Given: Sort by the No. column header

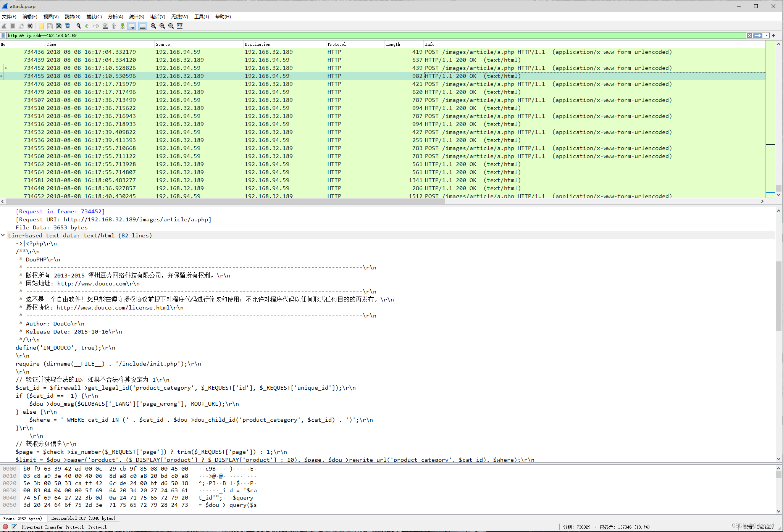Looking at the screenshot, I should pos(23,44).
